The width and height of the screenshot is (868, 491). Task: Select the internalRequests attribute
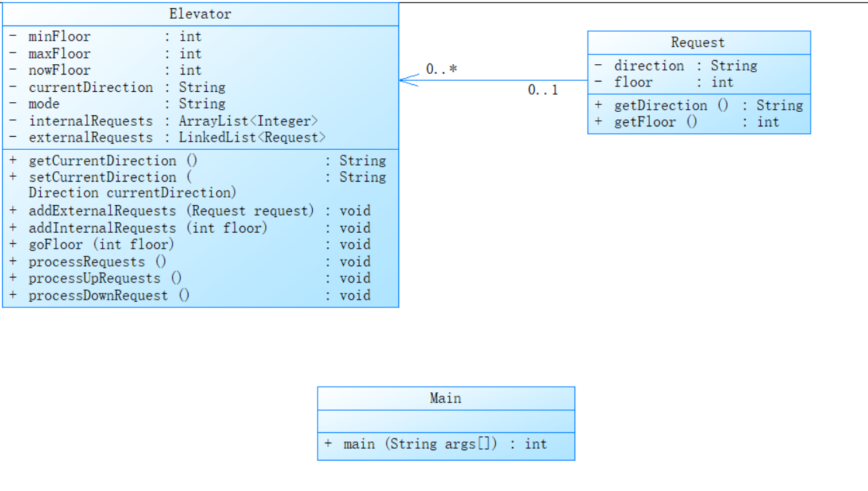(90, 122)
